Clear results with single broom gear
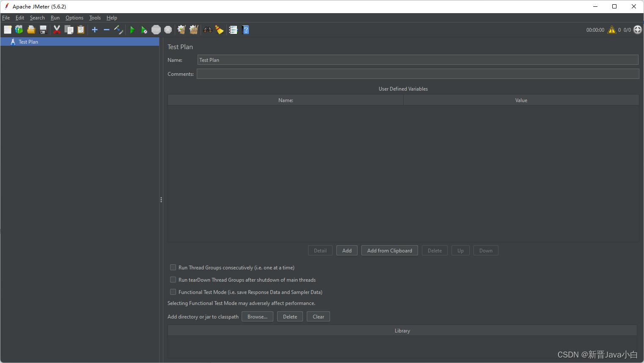 [182, 30]
